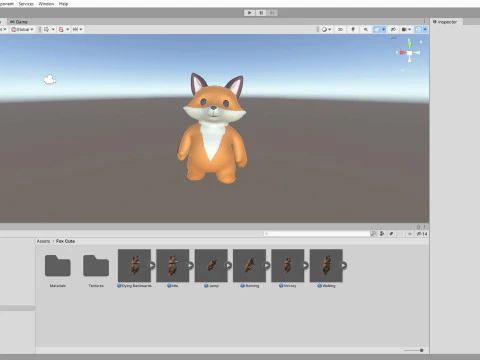Expand the Victory asset arrow
This screenshot has height=360, width=480.
pyautogui.click(x=305, y=265)
